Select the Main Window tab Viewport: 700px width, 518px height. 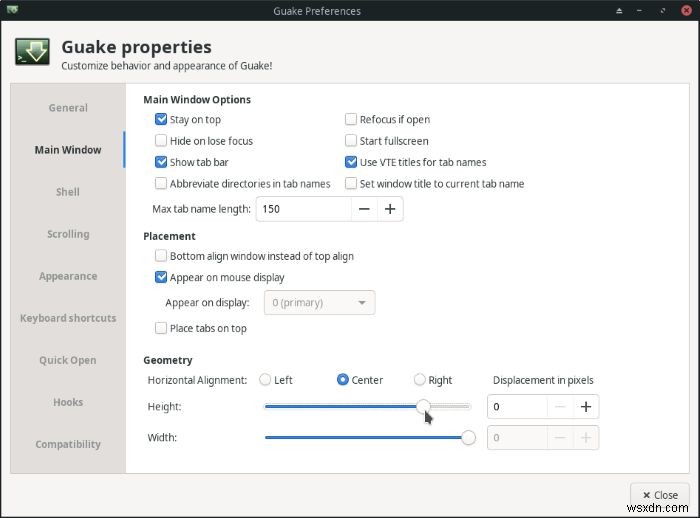coord(68,150)
